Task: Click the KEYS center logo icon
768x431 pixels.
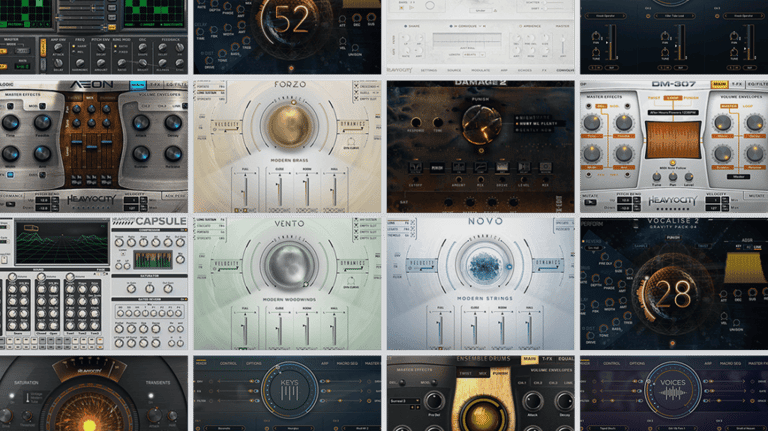Action: pyautogui.click(x=289, y=390)
